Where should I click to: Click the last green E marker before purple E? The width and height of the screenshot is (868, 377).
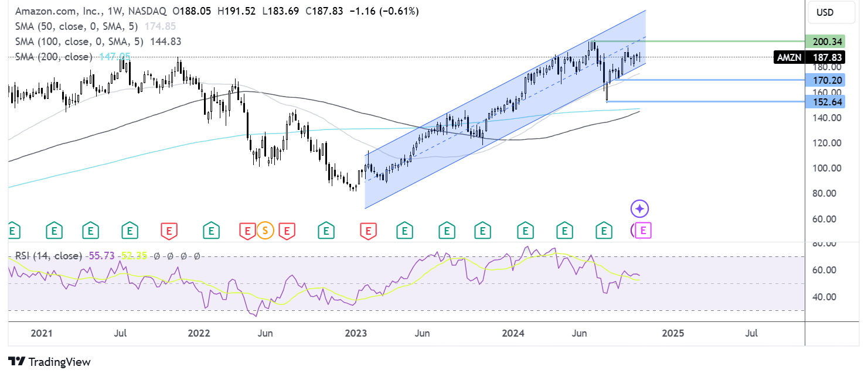[603, 230]
